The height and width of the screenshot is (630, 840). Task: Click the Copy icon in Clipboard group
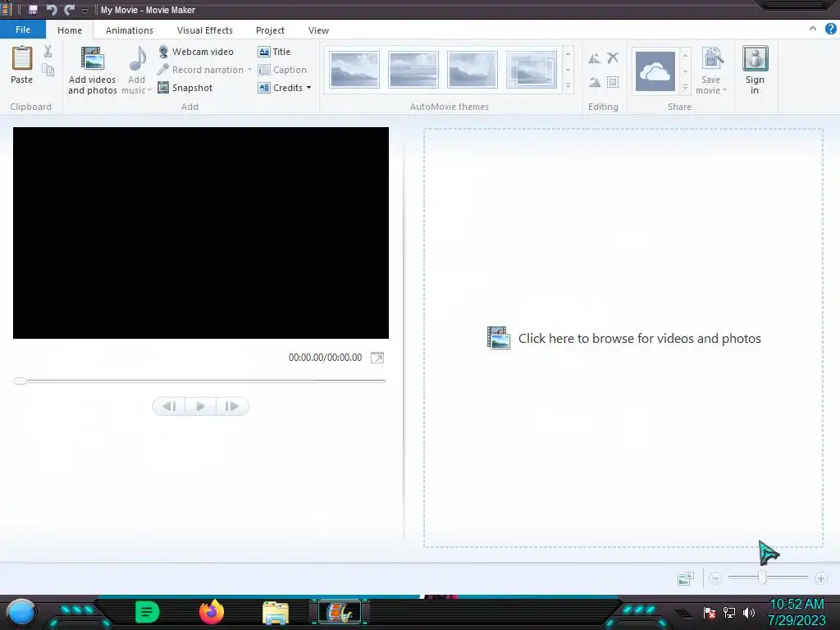click(x=48, y=71)
